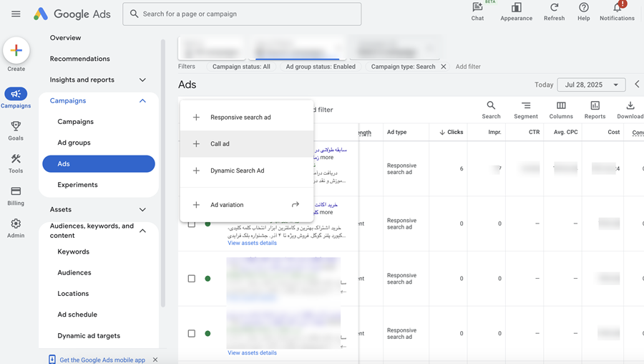Screen dimensions: 644x364
Task: Open the Goals trophy icon
Action: pos(16,126)
